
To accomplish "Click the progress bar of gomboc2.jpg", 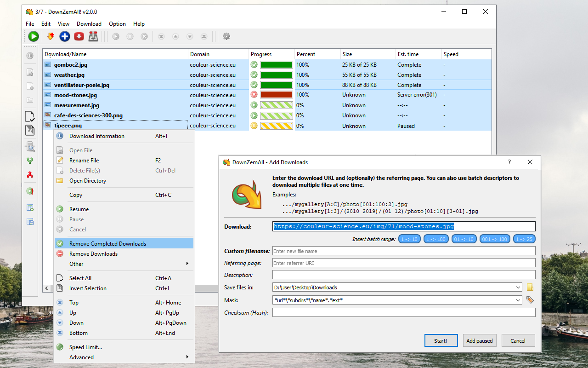I will tap(277, 65).
